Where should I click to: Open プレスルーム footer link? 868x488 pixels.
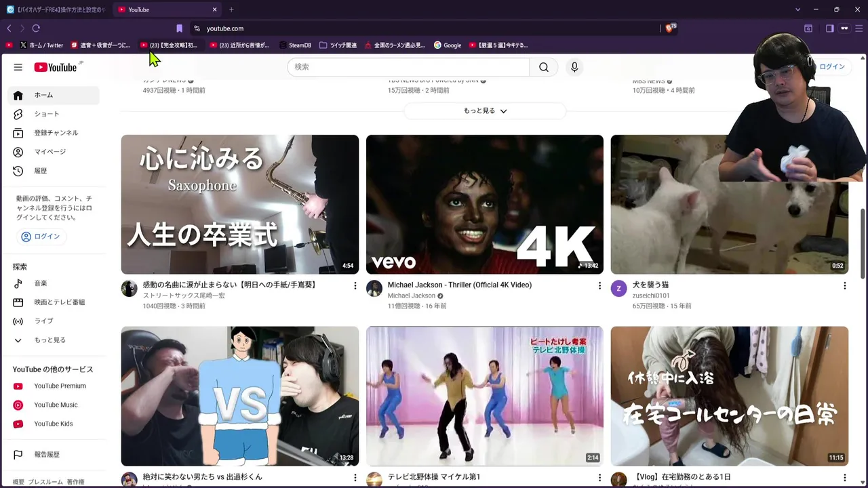coord(45,482)
